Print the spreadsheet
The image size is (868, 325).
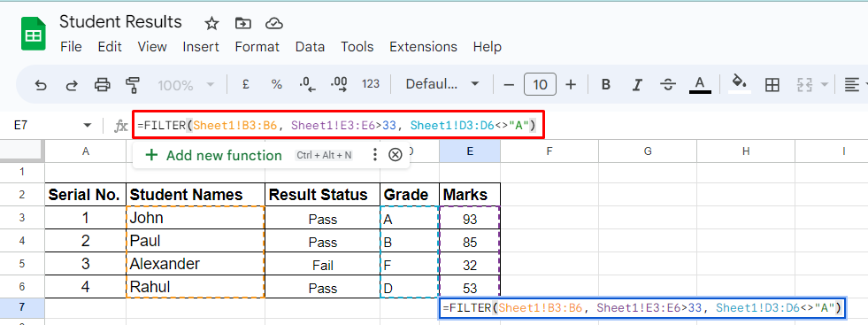point(103,85)
